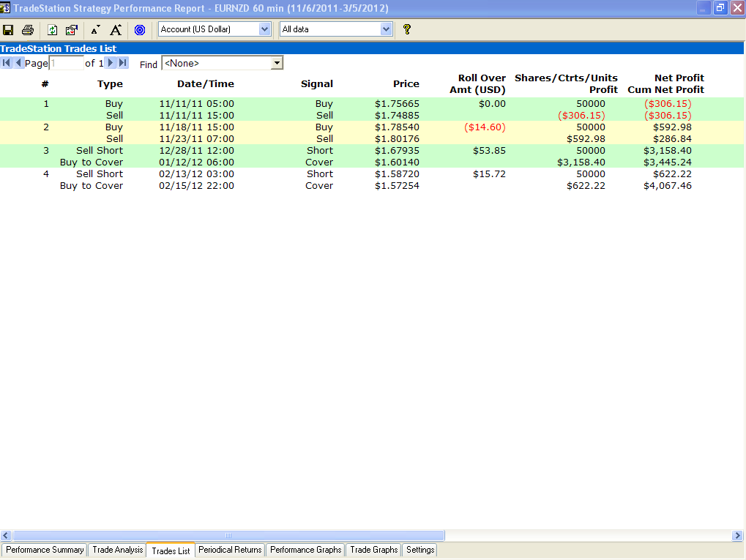Click the price $1.60140

click(x=397, y=163)
